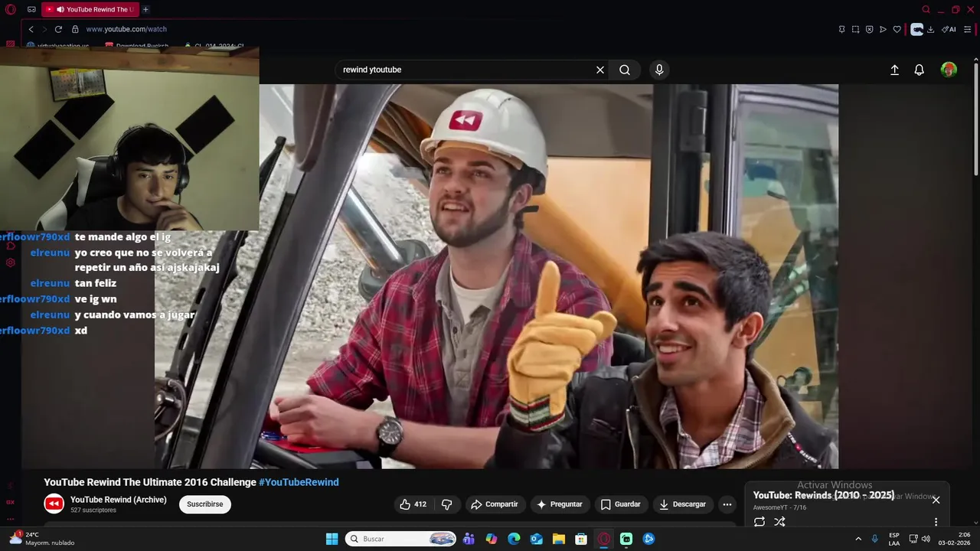Open the #YouTubeRewind hashtag link
This screenshot has width=980, height=551.
[299, 482]
